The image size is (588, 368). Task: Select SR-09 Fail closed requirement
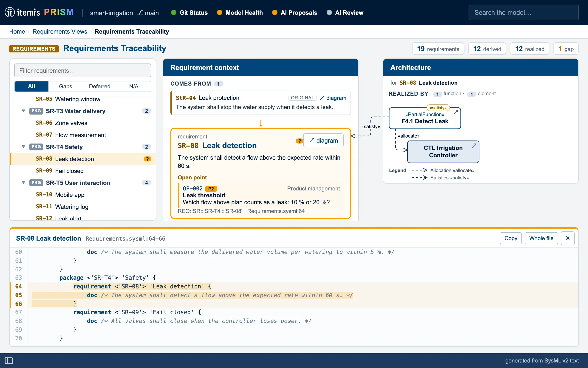(83, 171)
